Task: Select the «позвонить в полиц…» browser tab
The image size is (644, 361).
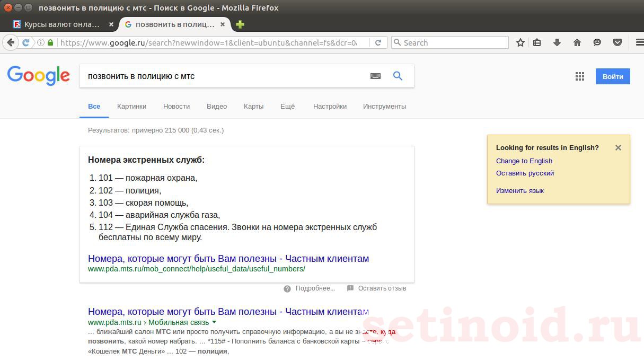Action: point(175,24)
